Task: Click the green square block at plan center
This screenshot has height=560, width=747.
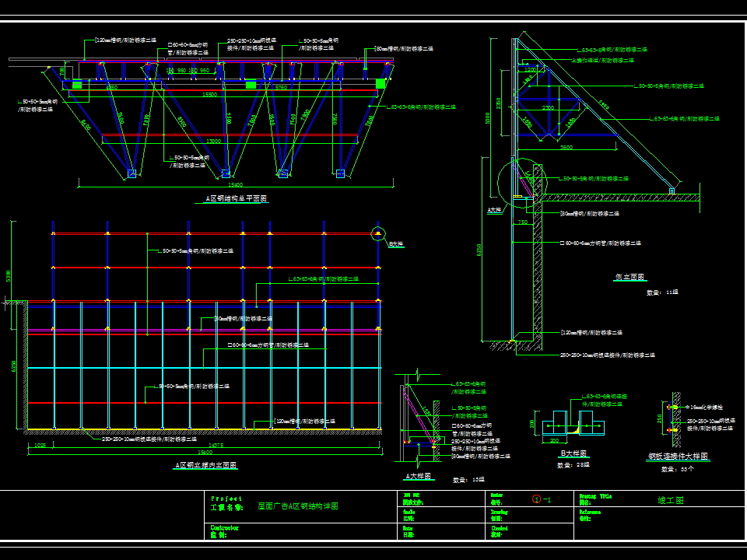Action: point(251,83)
